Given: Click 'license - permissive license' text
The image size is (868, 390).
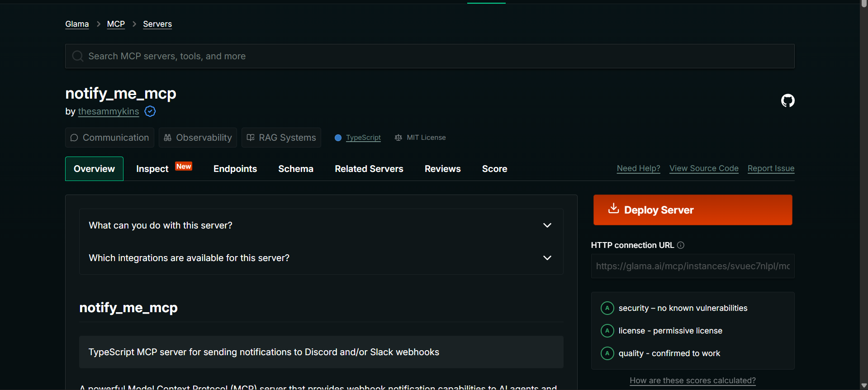Looking at the screenshot, I should pos(670,331).
